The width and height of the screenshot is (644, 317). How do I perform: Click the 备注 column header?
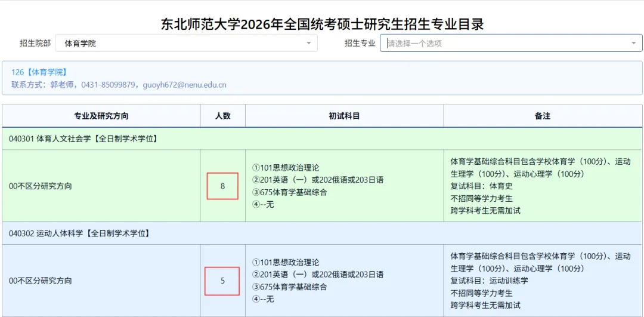point(543,116)
